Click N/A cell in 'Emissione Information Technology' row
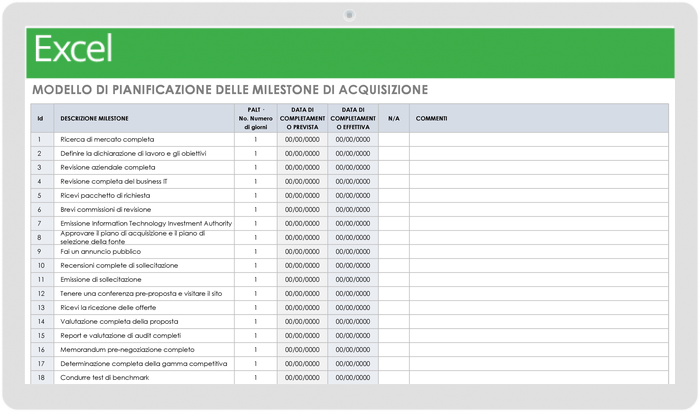700x412 pixels. pyautogui.click(x=394, y=223)
